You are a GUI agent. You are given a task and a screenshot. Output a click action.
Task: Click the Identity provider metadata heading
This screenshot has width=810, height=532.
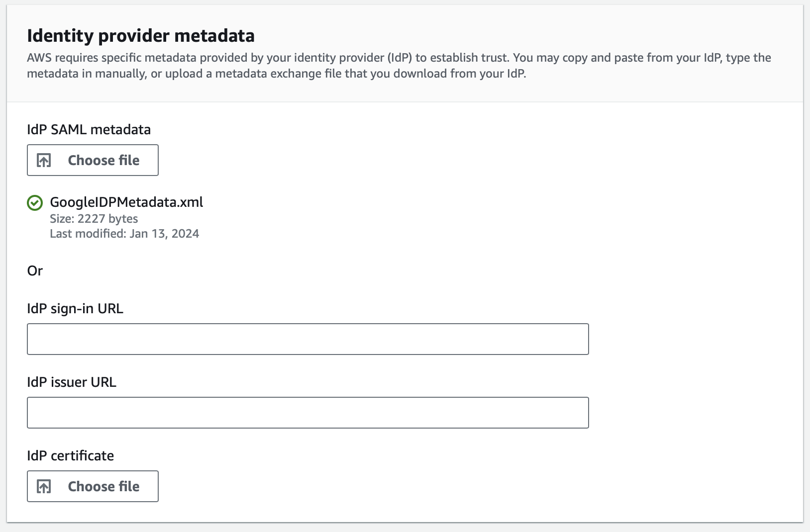pyautogui.click(x=141, y=35)
